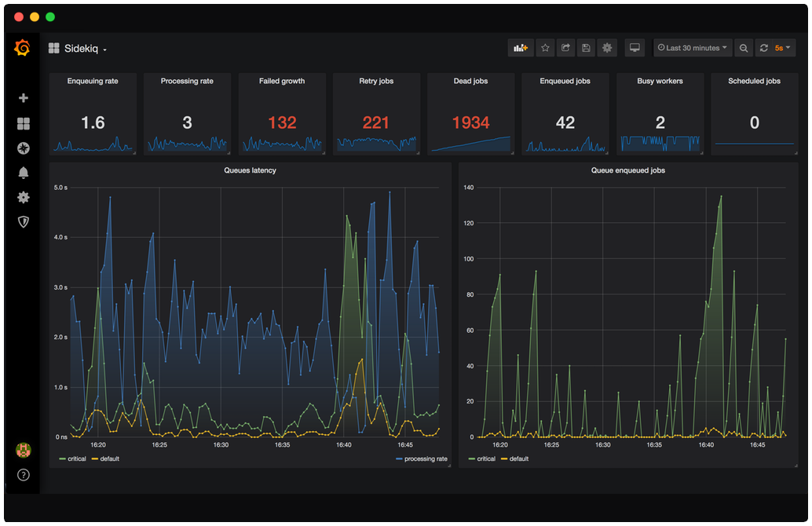Open the Processing rate panel title menu
Viewport: 812px width, 526px height.
pos(187,81)
